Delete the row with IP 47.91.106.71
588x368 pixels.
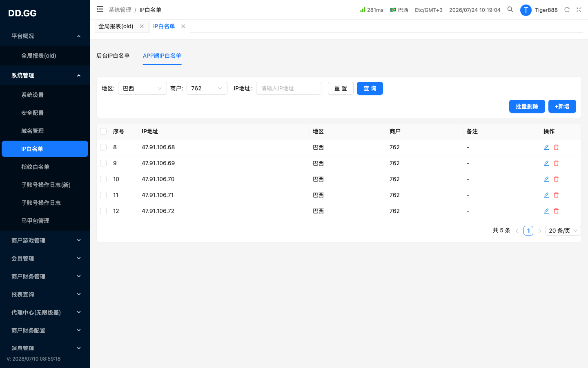point(556,195)
